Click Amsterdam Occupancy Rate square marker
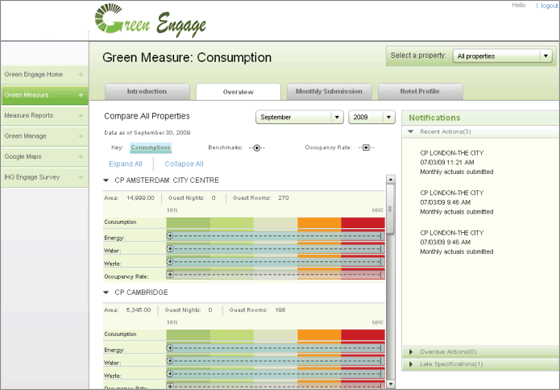Viewport: 560px width, 390px height. click(170, 274)
